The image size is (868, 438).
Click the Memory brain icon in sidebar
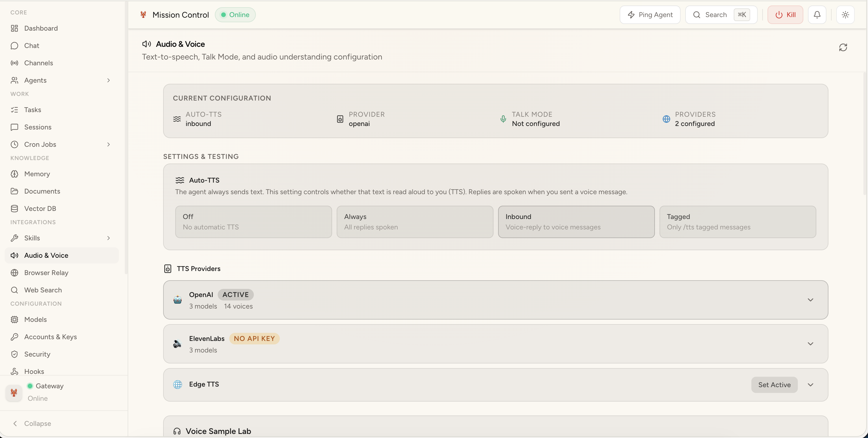coord(14,174)
